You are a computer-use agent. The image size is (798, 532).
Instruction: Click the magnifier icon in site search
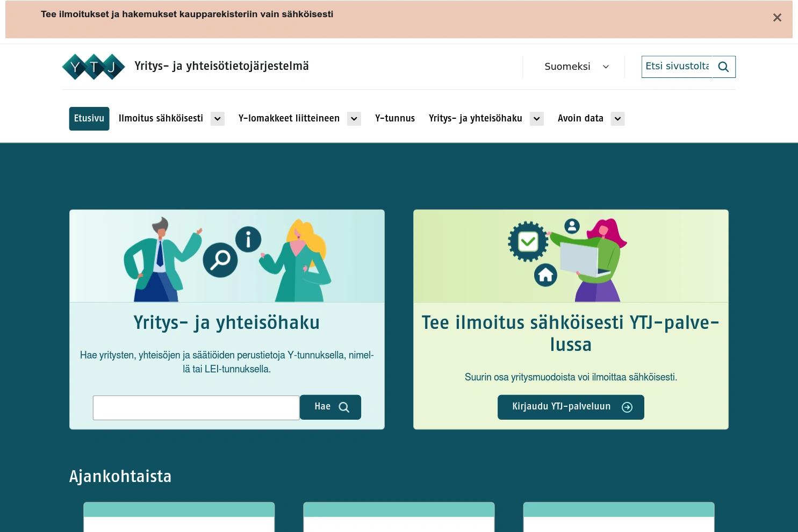723,67
